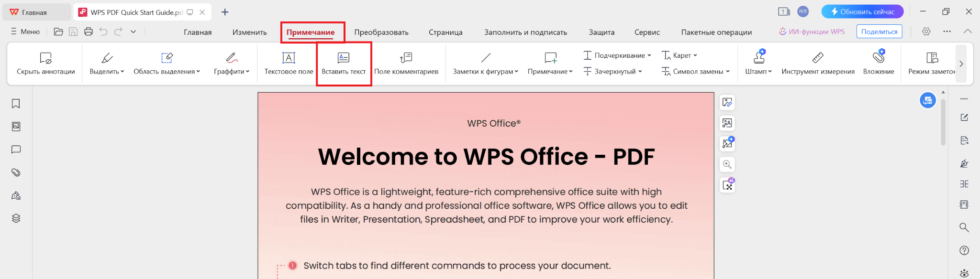This screenshot has height=279, width=980.
Task: Click the undo arrow icon
Action: 103,32
